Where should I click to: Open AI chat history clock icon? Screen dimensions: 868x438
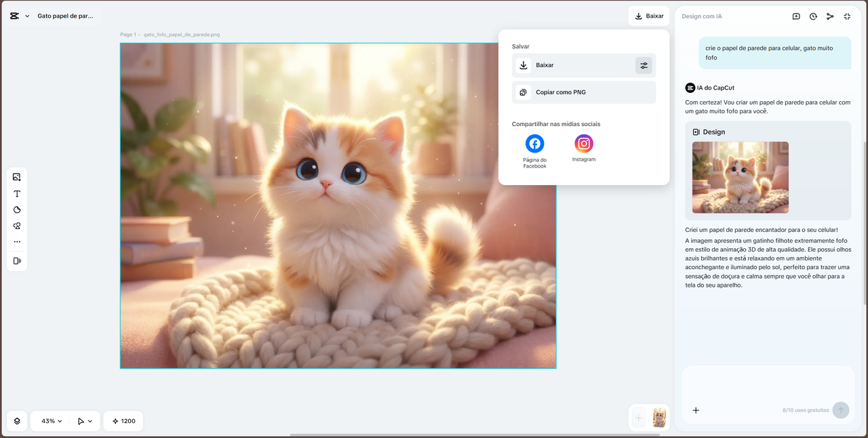[x=813, y=16]
